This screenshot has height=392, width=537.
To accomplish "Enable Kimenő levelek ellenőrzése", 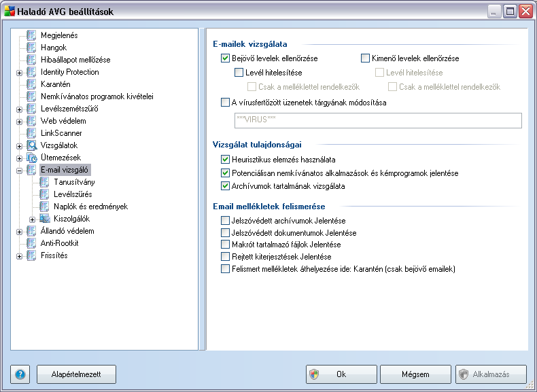I will (x=366, y=58).
